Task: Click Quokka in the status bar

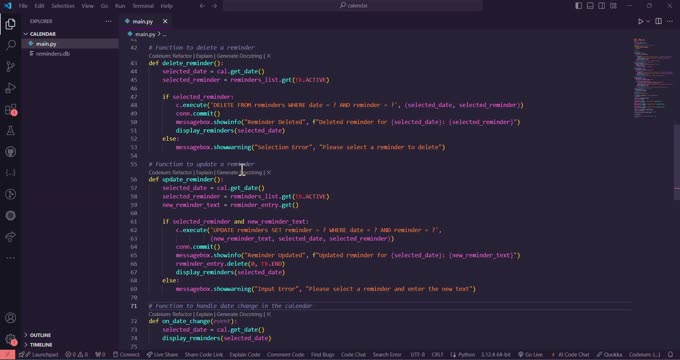Action: (608, 355)
